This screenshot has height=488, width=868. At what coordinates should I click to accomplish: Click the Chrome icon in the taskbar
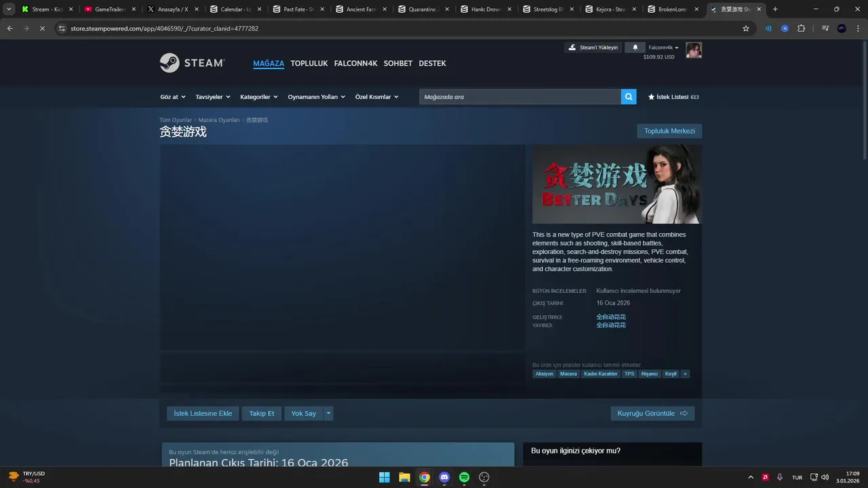(x=425, y=477)
